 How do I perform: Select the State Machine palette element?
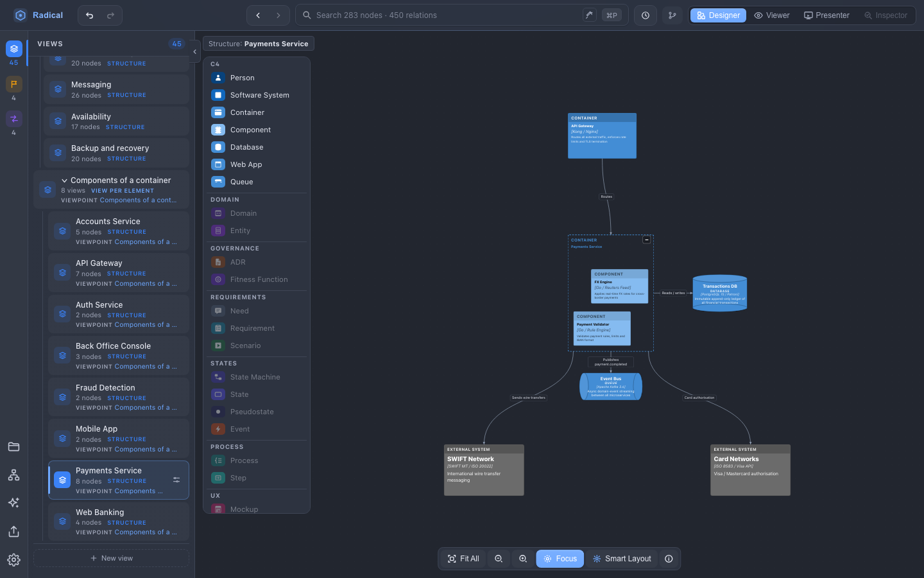pyautogui.click(x=257, y=377)
